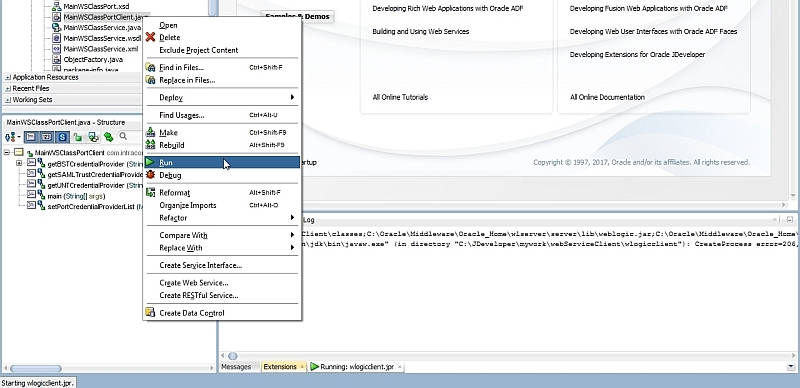The width and height of the screenshot is (800, 388).
Task: Choose Find in Files menu entry
Action: pos(222,67)
